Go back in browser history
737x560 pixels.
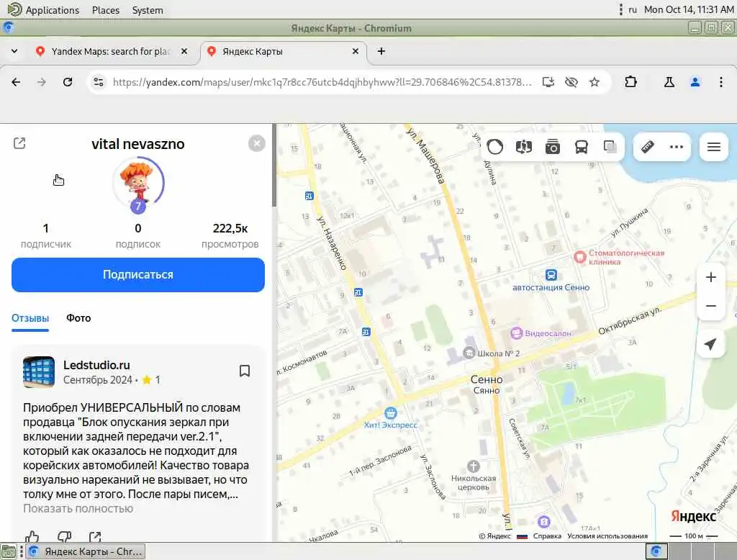point(16,82)
